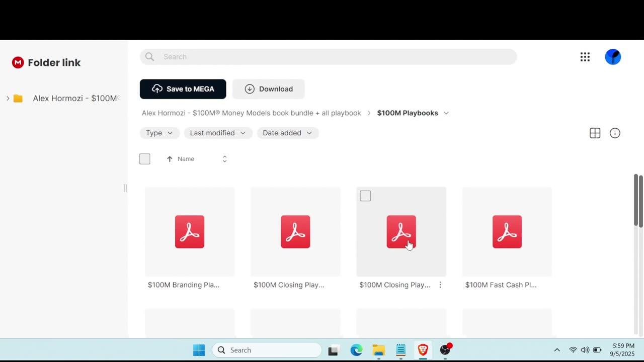
Task: Click the Download button
Action: [269, 89]
